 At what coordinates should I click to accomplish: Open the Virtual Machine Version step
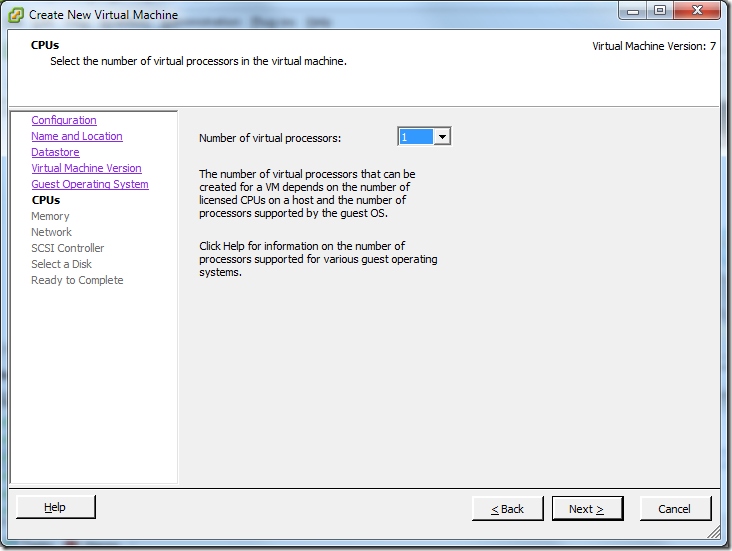pyautogui.click(x=86, y=168)
